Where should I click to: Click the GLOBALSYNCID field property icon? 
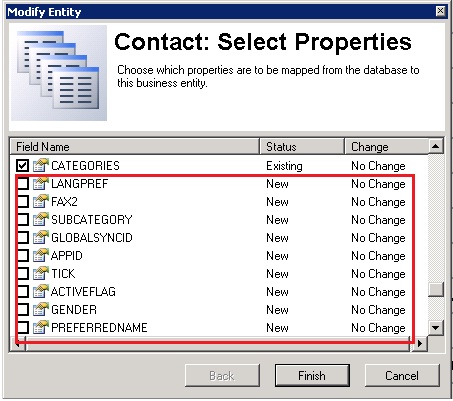coord(41,237)
